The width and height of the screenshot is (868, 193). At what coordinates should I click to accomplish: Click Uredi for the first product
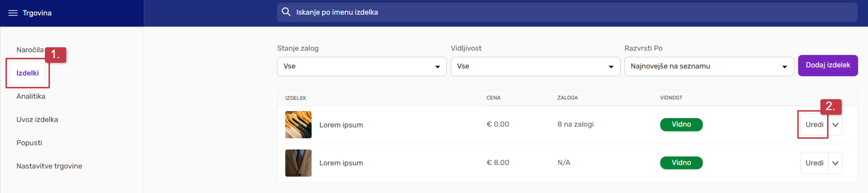[x=814, y=124]
